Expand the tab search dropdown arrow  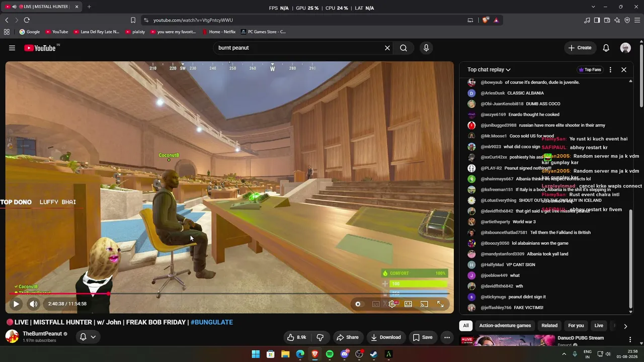[x=593, y=7]
